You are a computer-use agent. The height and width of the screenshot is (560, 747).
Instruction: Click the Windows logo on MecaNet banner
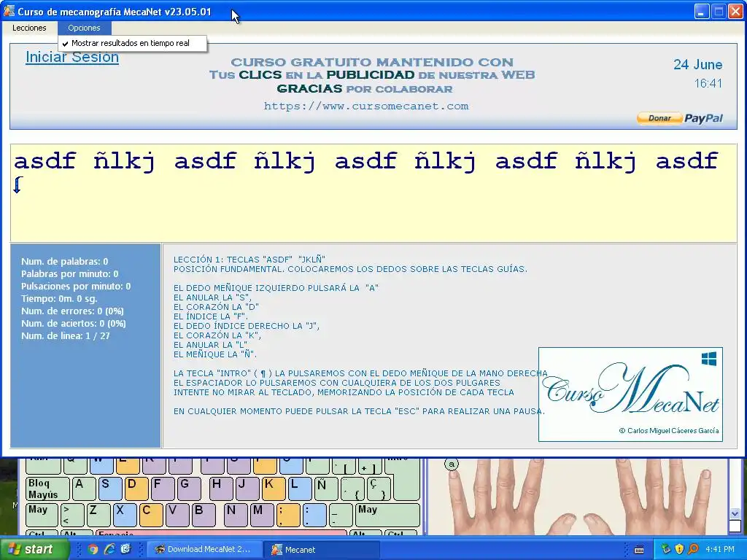click(709, 359)
